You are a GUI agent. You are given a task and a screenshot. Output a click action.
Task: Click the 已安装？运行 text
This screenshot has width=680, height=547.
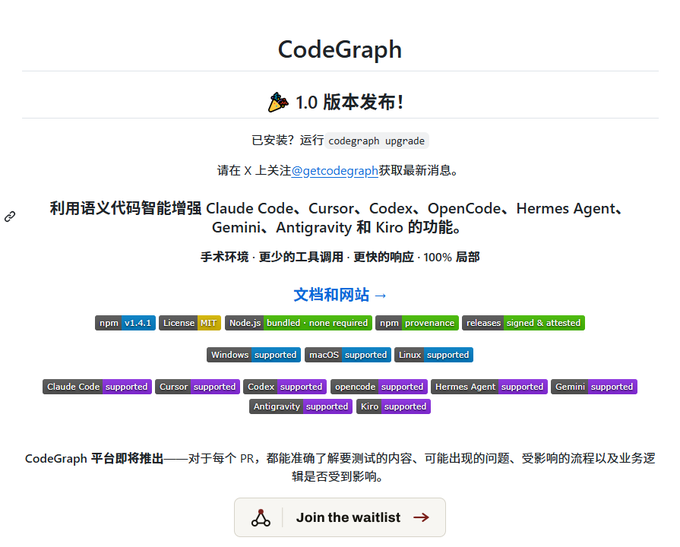pos(288,141)
